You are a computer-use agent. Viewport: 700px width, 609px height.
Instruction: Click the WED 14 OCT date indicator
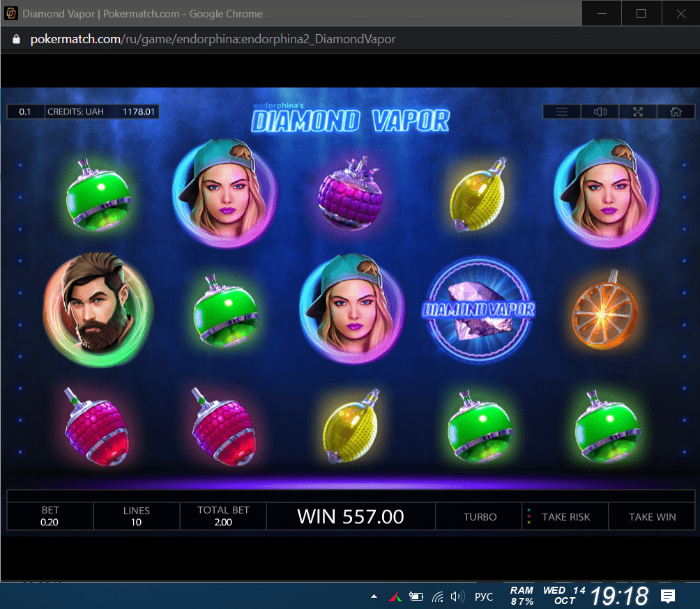coord(564,596)
